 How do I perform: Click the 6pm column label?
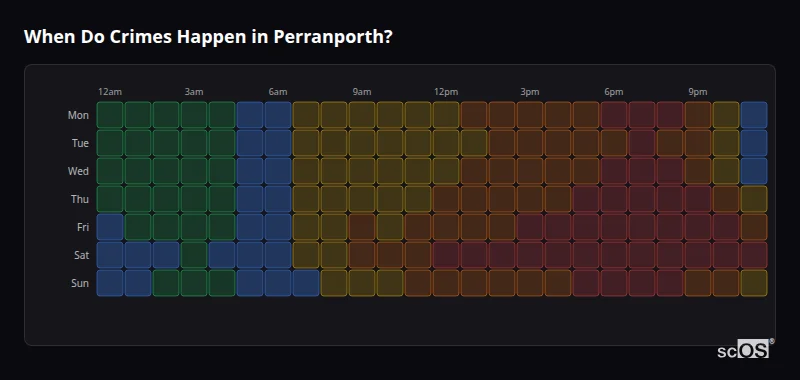pyautogui.click(x=614, y=92)
